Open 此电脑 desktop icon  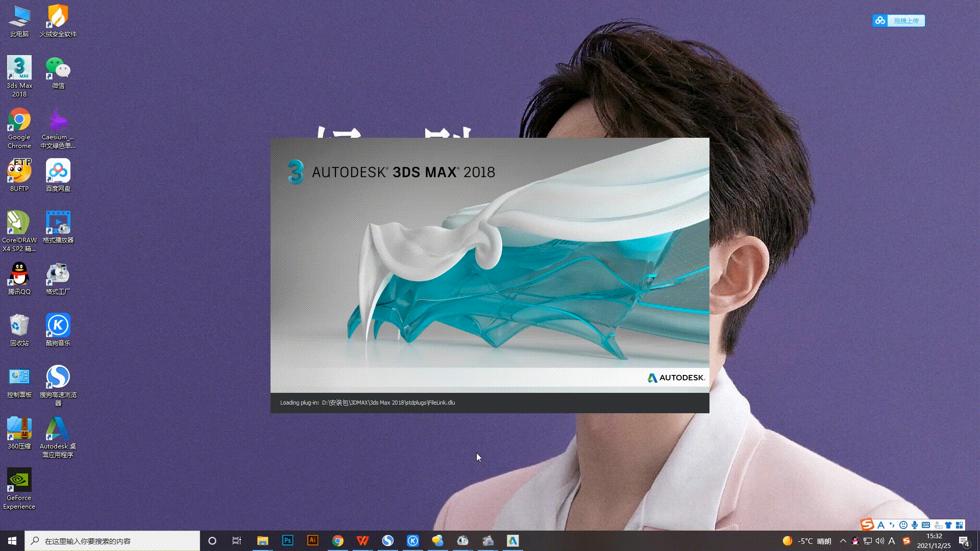[x=19, y=21]
